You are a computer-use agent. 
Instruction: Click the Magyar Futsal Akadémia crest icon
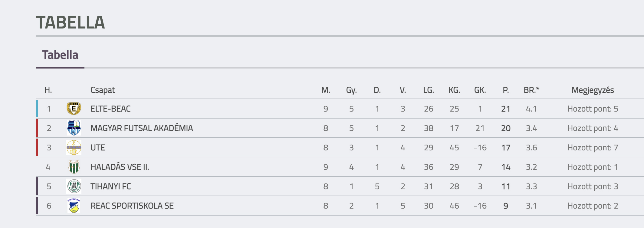(x=74, y=128)
